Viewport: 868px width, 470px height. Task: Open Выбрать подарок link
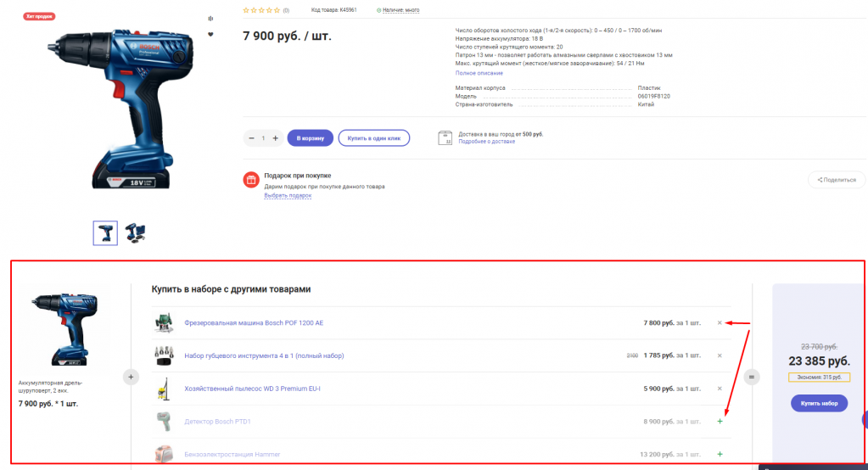pos(288,195)
